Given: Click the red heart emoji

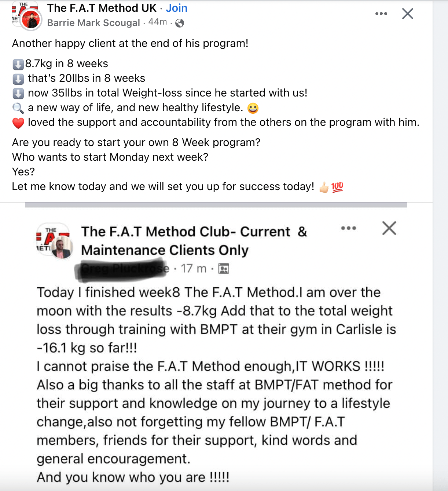Looking at the screenshot, I should click(x=18, y=123).
